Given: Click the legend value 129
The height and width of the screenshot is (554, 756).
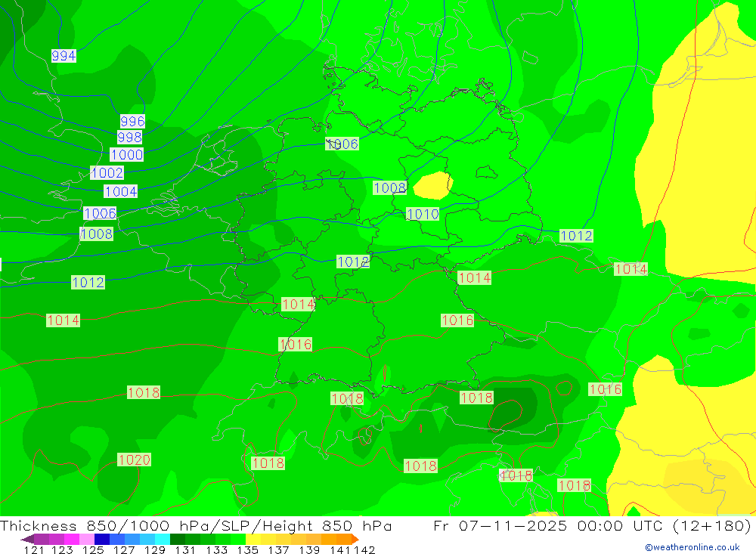Looking at the screenshot, I should pos(155,550).
